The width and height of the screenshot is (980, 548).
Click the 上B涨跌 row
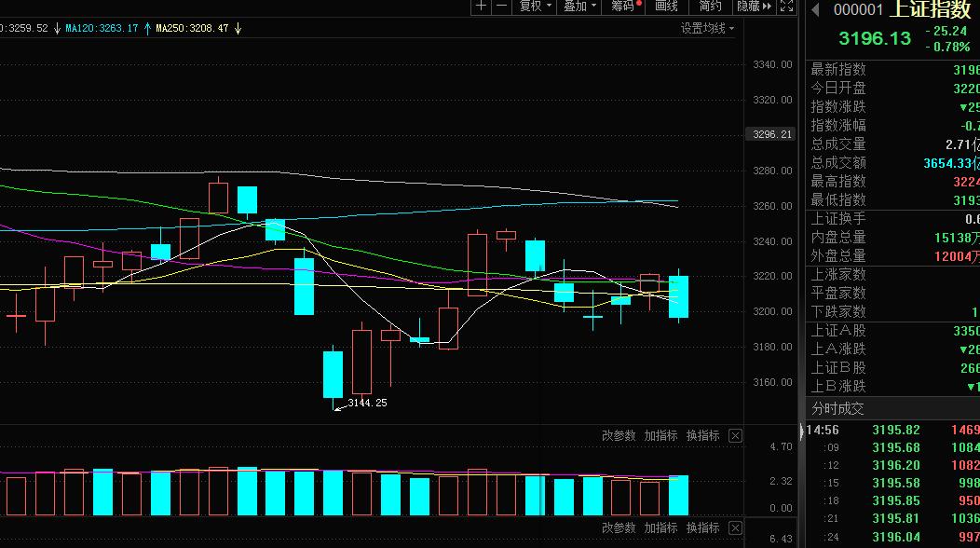coord(895,386)
